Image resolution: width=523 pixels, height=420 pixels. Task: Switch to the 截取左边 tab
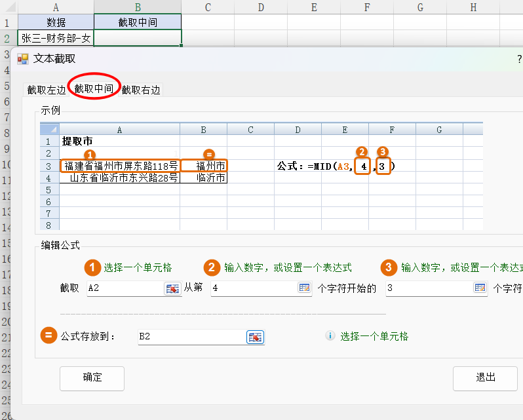click(46, 90)
